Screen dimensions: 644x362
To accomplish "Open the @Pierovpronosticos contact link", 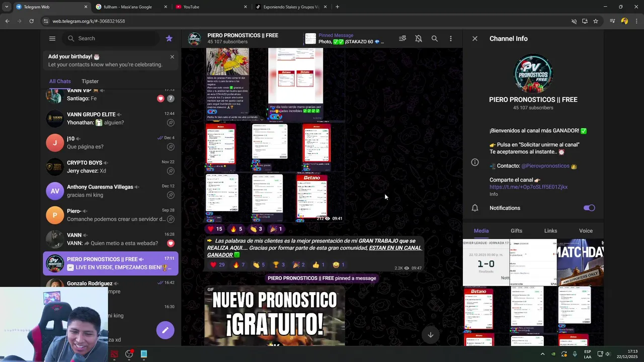I will click(x=545, y=166).
